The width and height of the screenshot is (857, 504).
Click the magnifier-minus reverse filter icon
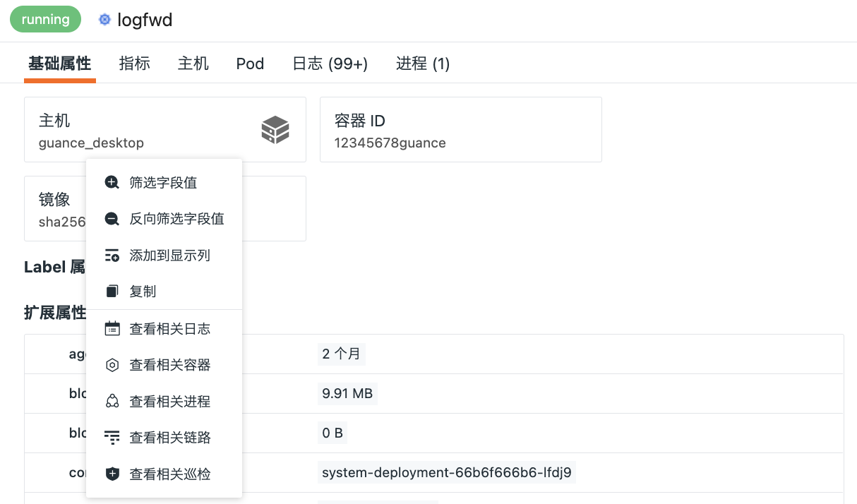[112, 219]
